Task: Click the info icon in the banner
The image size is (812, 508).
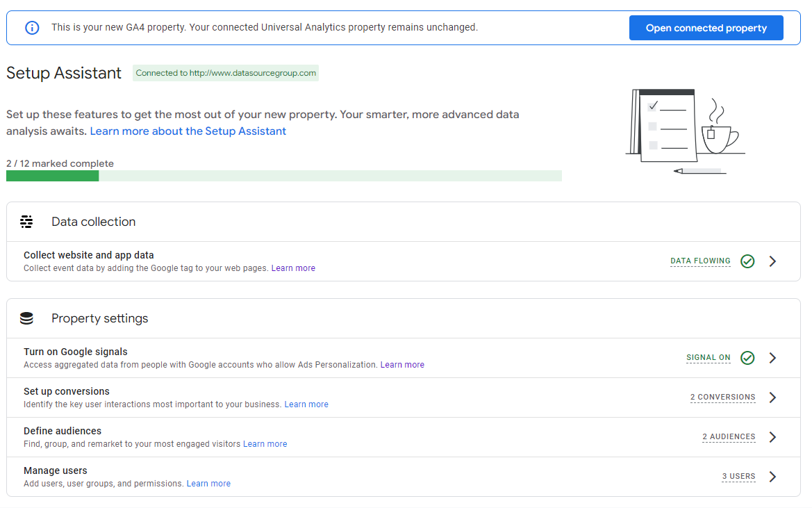Action: click(32, 28)
